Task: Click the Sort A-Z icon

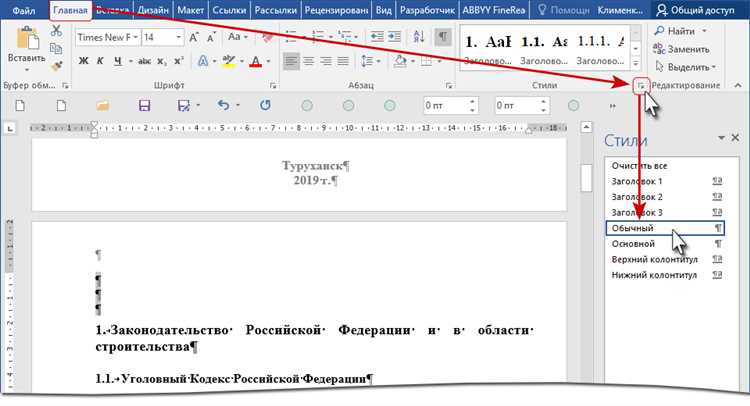Action: tap(417, 36)
